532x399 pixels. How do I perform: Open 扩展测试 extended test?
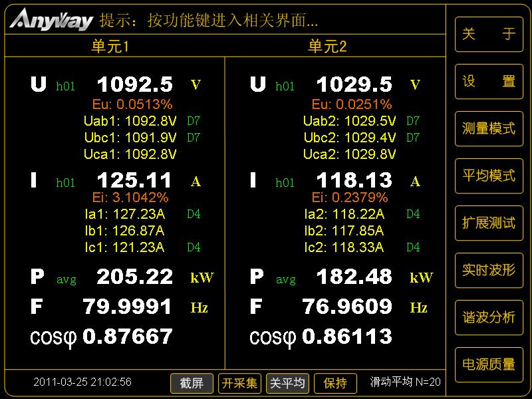tap(489, 223)
